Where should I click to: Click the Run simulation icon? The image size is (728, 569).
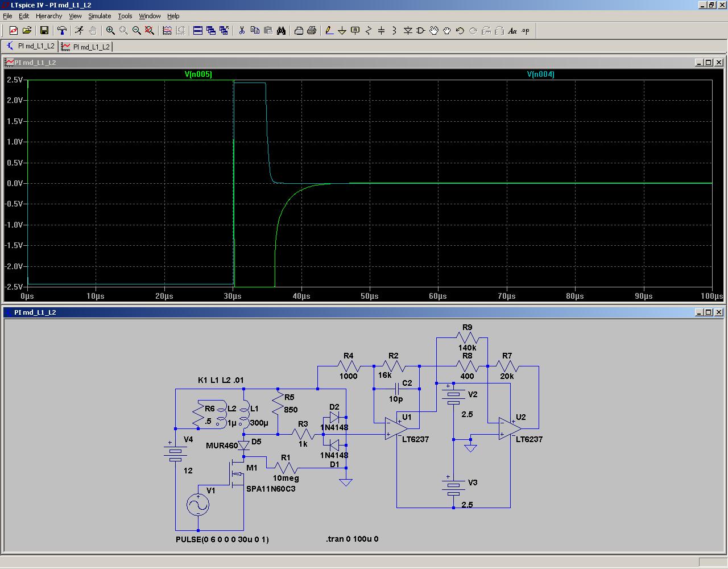pyautogui.click(x=79, y=31)
